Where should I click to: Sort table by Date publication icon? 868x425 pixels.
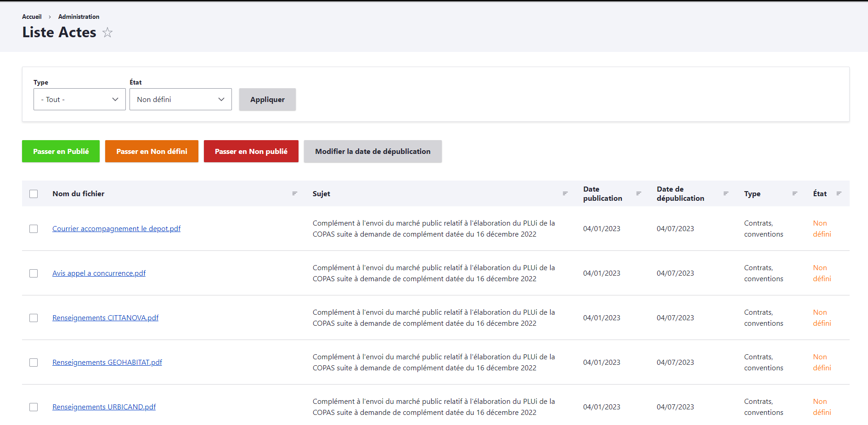(x=638, y=194)
